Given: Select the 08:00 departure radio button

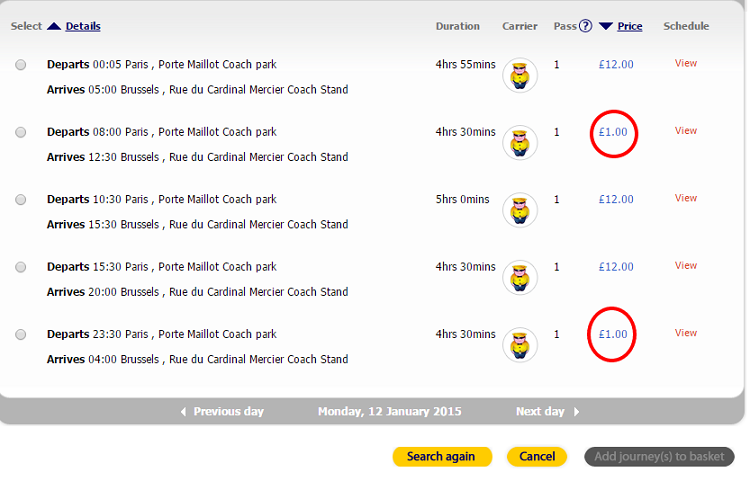Looking at the screenshot, I should [21, 132].
